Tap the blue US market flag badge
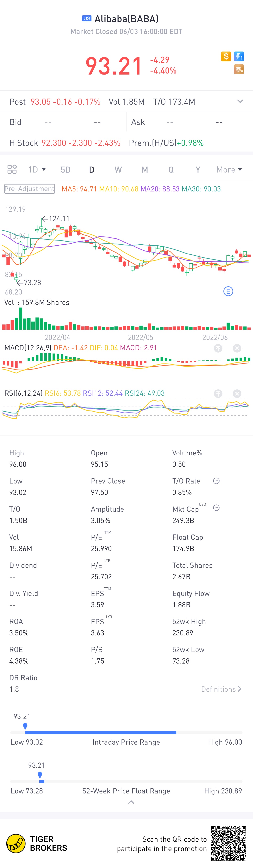 tap(87, 19)
